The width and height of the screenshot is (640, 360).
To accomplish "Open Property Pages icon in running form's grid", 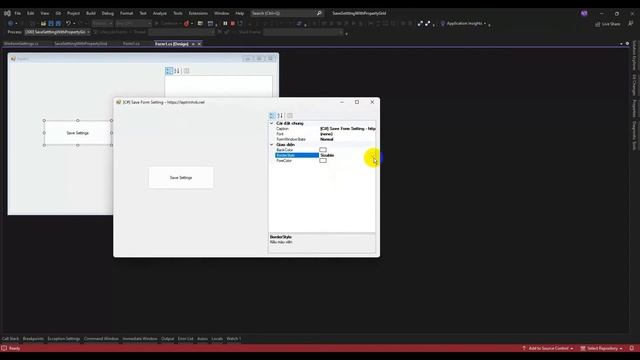I will (290, 116).
